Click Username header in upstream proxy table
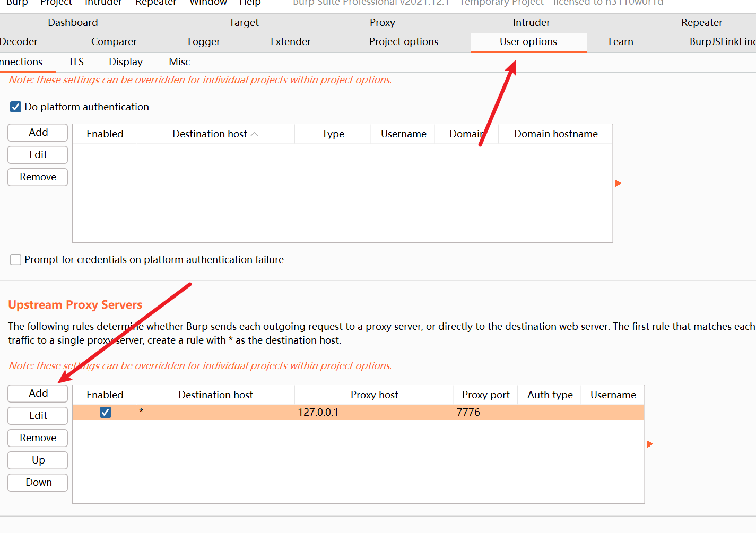756x533 pixels. pyautogui.click(x=613, y=395)
